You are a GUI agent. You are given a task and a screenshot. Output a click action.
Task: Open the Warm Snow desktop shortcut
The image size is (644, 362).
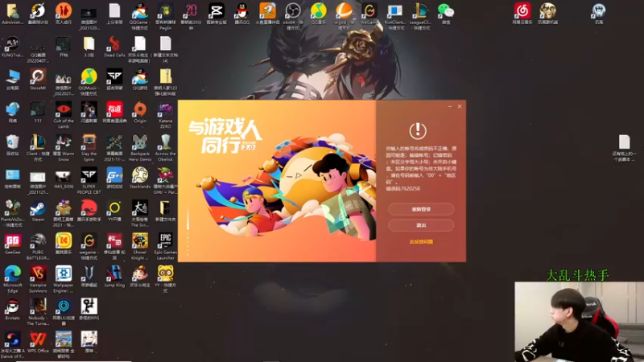click(x=64, y=148)
